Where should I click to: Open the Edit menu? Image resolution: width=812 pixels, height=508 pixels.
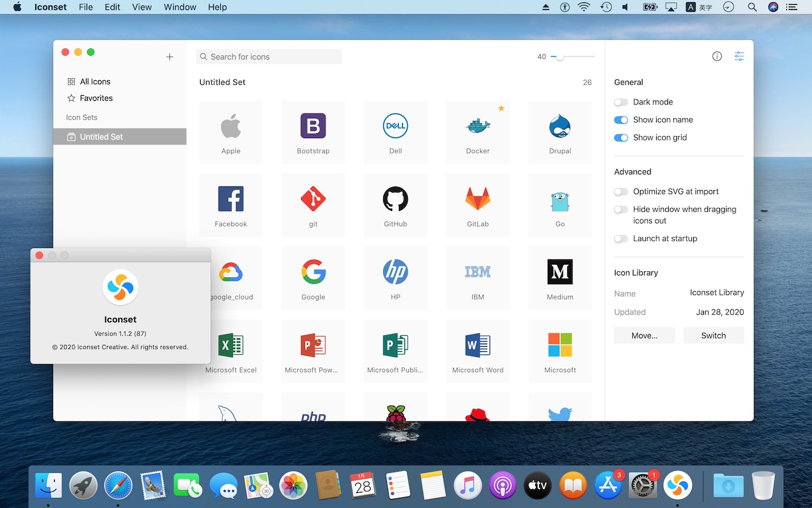point(112,7)
